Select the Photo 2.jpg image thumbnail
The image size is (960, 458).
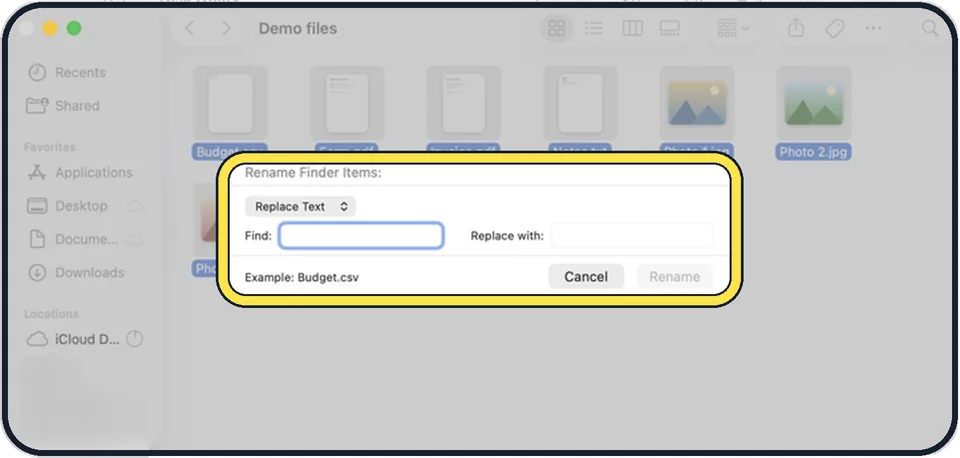pyautogui.click(x=814, y=103)
